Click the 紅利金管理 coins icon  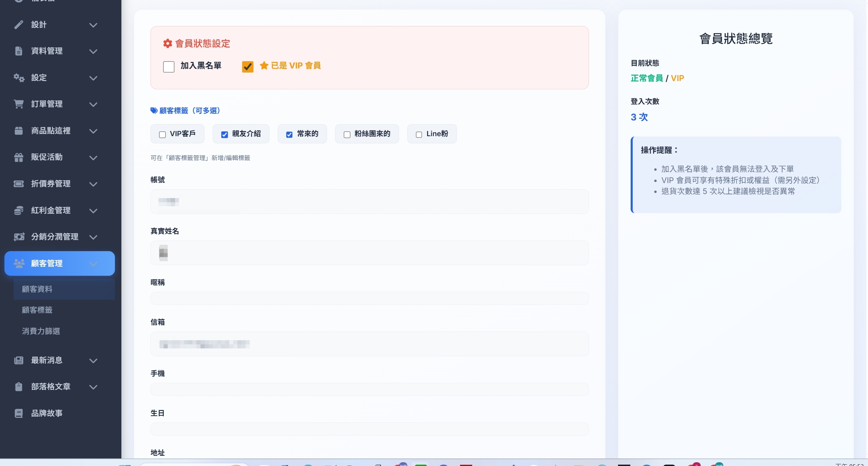point(19,210)
